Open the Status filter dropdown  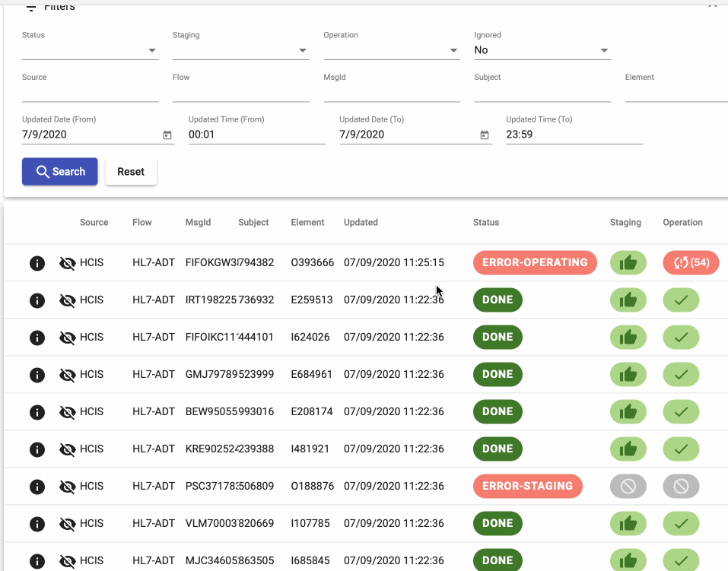(x=90, y=50)
